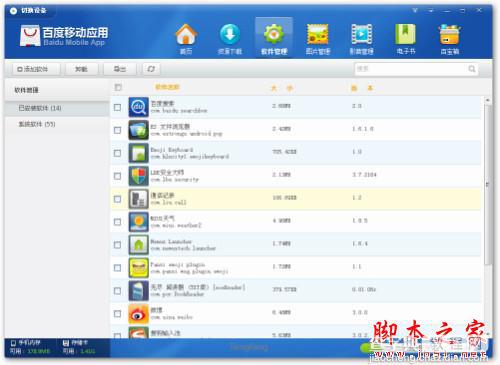Open the picture management icon
The width and height of the screenshot is (500, 365).
click(x=318, y=34)
